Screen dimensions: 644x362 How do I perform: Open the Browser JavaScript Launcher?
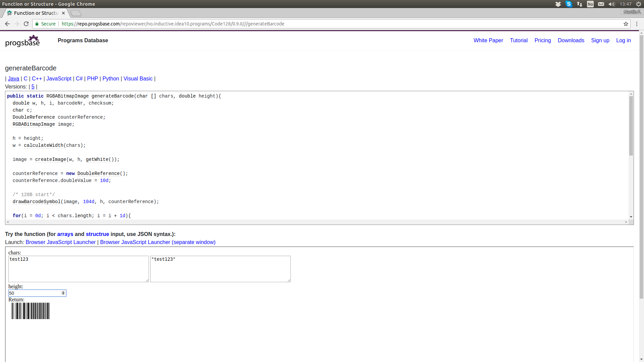point(61,242)
